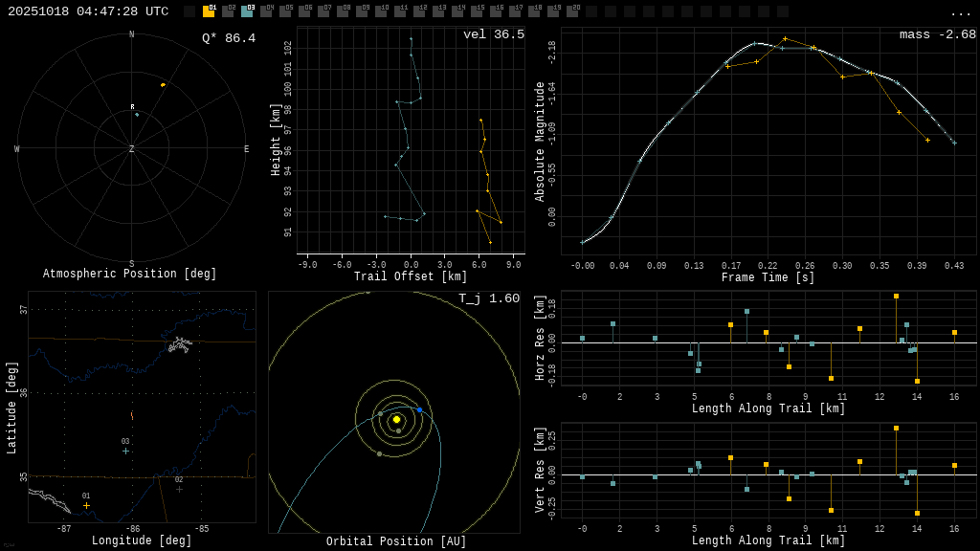Viewport: 980px width, 551px height.
Task: Click the Q* 86.4 readout
Action: (x=229, y=38)
